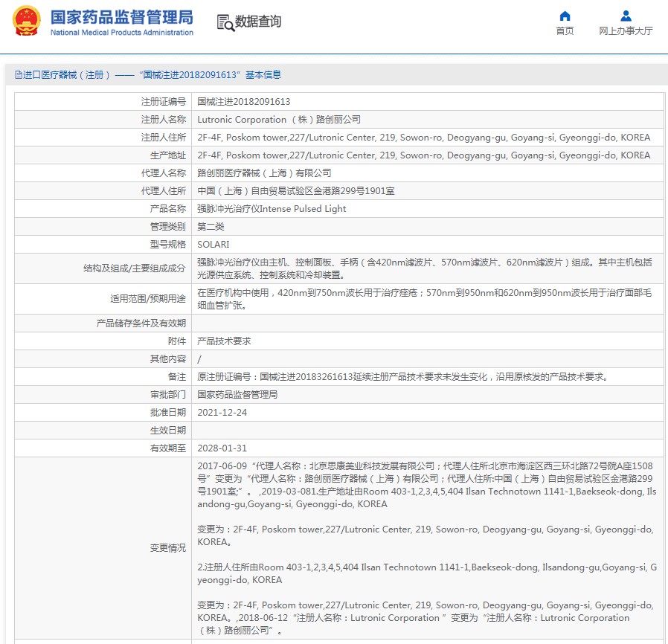Click the 进口医疗器械（注册）基本信息 heading
The width and height of the screenshot is (668, 644).
(148, 75)
